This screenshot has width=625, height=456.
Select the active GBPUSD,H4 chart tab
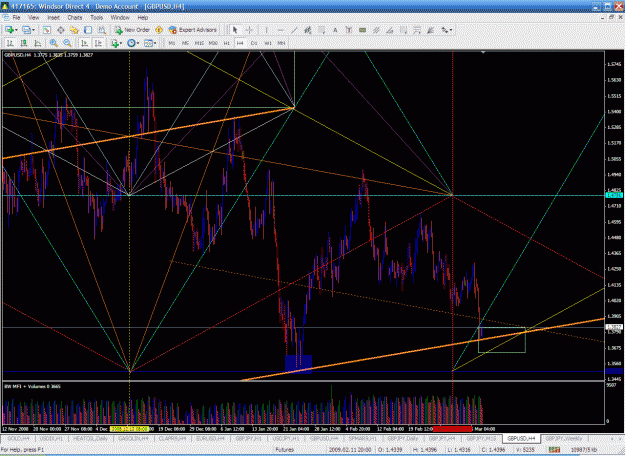(521, 438)
